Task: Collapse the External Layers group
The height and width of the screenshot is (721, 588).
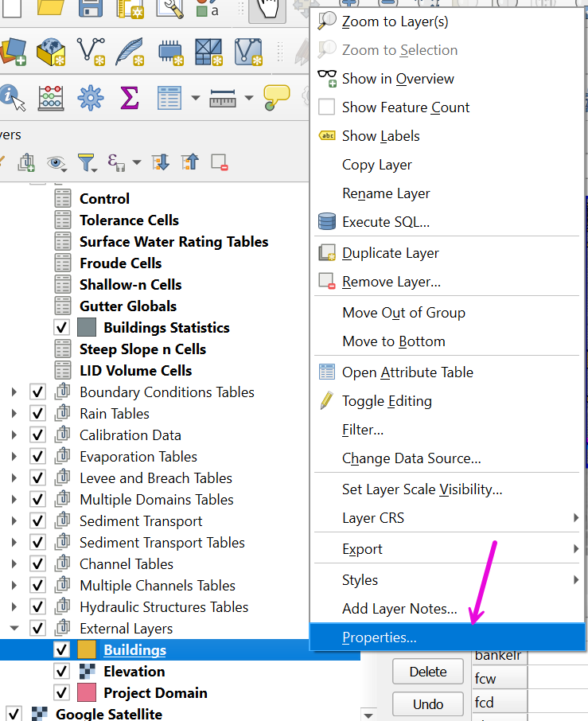Action: coord(14,629)
